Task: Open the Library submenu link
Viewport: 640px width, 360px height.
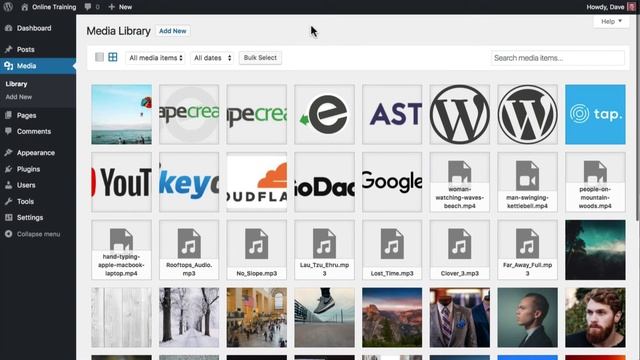Action: [16, 84]
